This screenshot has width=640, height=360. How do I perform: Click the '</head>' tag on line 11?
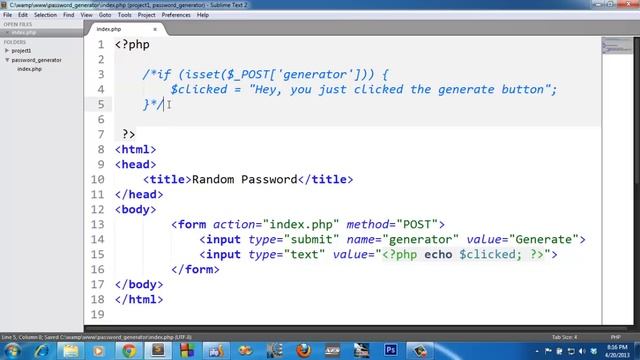(139, 194)
